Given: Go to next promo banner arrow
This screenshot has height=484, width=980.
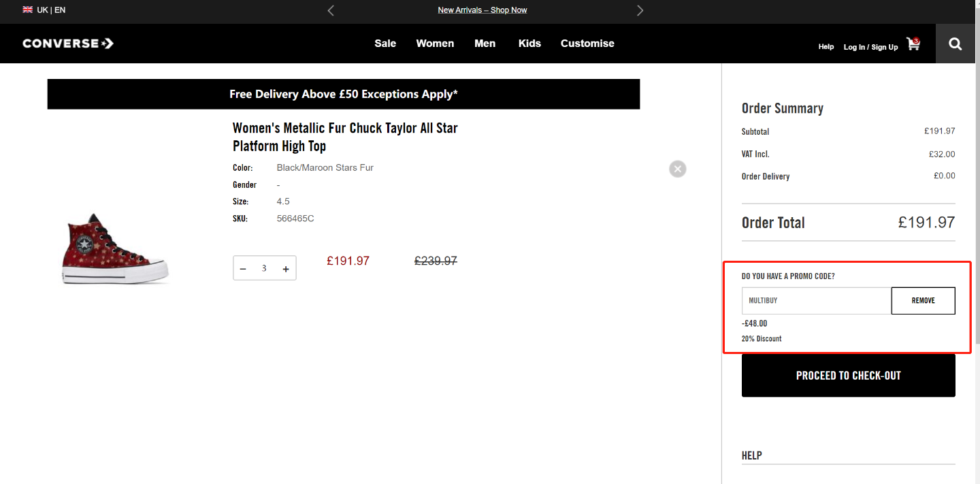Looking at the screenshot, I should [x=640, y=10].
